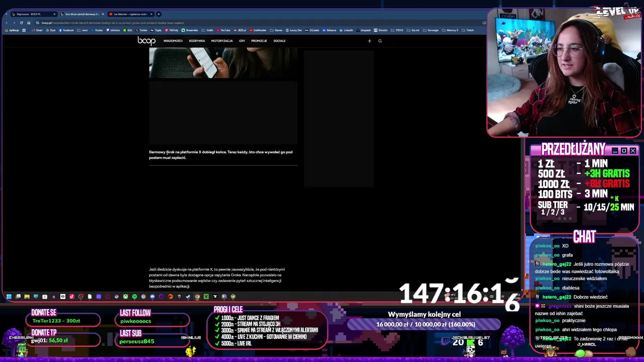
Task: Select the Elon Musk article tab
Action: pyautogui.click(x=81, y=14)
